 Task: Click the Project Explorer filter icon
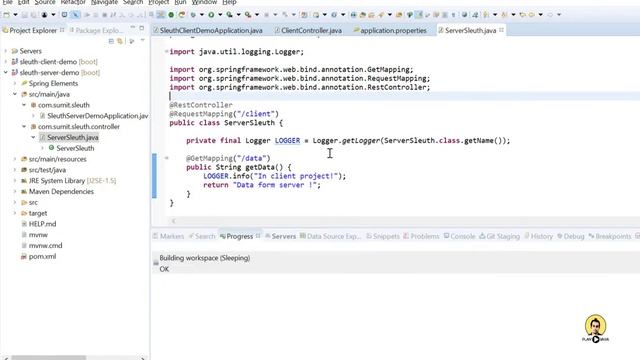tap(131, 41)
